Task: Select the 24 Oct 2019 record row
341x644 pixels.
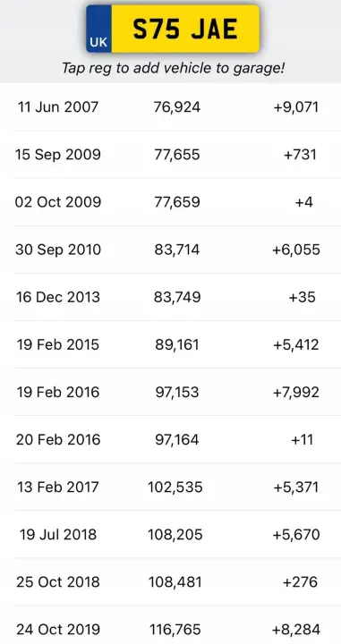Action: [170, 624]
